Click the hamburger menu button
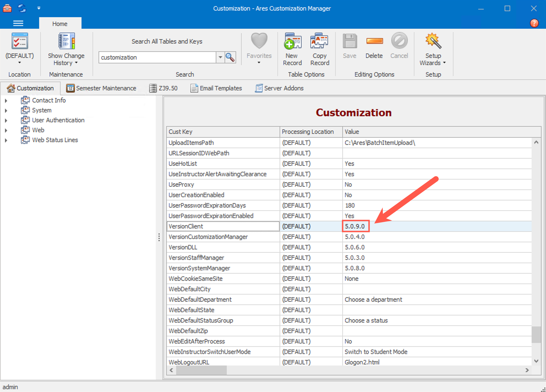This screenshot has width=546, height=392. [18, 23]
